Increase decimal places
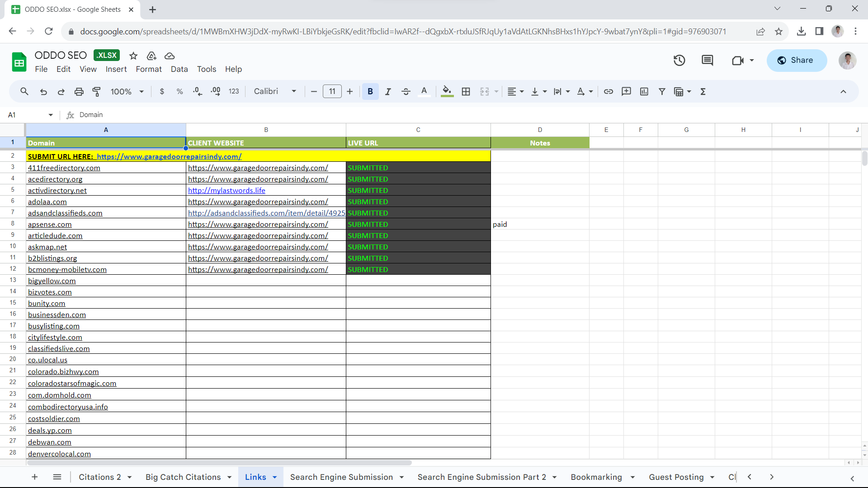Screen dimensions: 868x488 click(x=216, y=92)
